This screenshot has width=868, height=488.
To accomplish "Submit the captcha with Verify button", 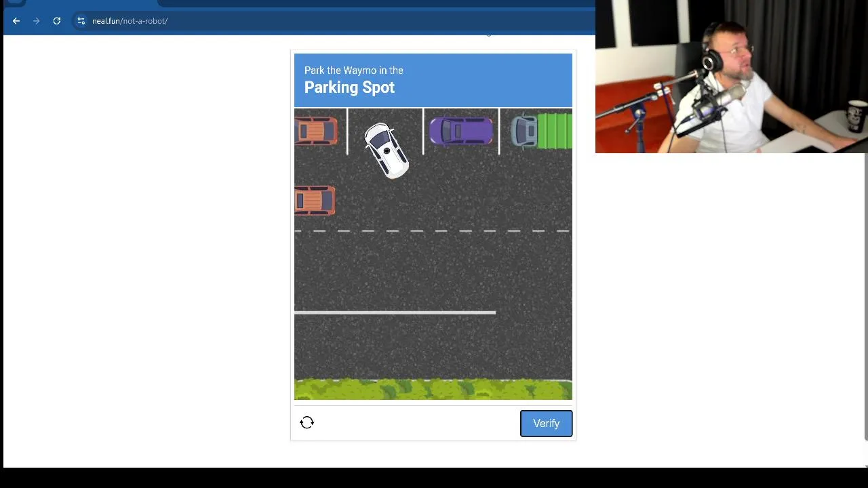I will click(x=546, y=424).
